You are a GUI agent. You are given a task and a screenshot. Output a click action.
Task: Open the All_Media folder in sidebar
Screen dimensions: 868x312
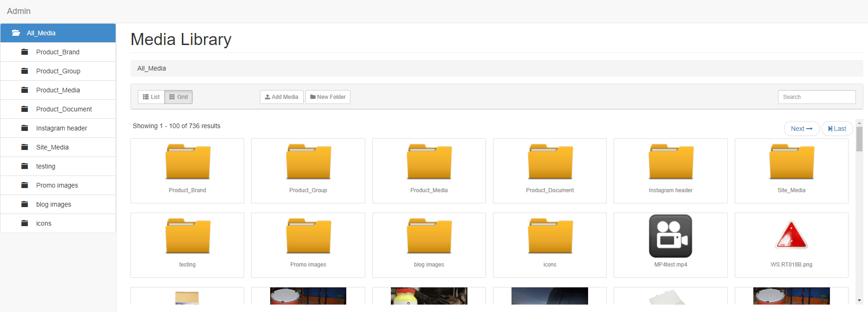point(58,33)
